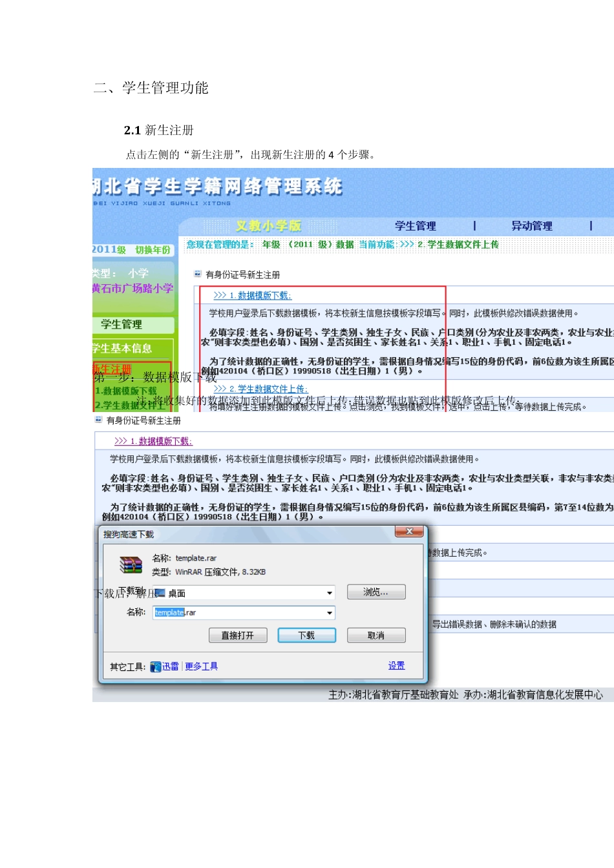Switch to the 异动管理 top tab
The height and width of the screenshot is (868, 614).
pos(532,226)
